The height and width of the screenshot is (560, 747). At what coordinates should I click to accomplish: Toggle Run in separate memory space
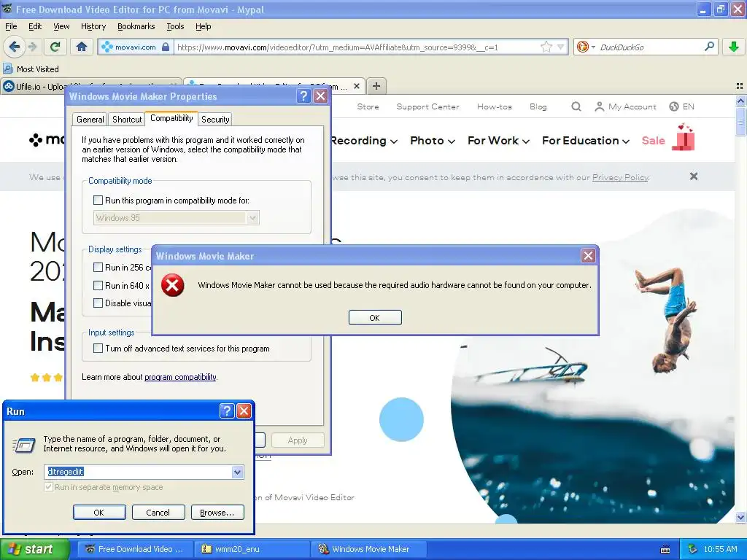[48, 486]
